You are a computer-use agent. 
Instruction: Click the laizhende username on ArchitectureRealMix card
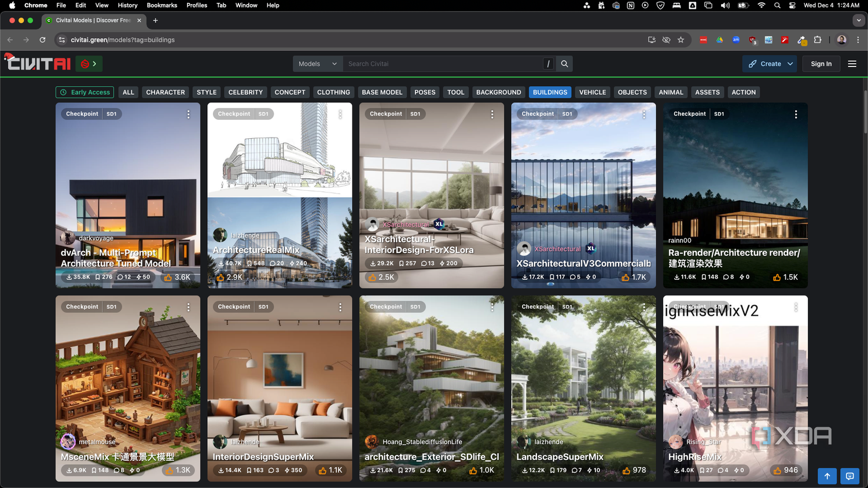pos(245,235)
